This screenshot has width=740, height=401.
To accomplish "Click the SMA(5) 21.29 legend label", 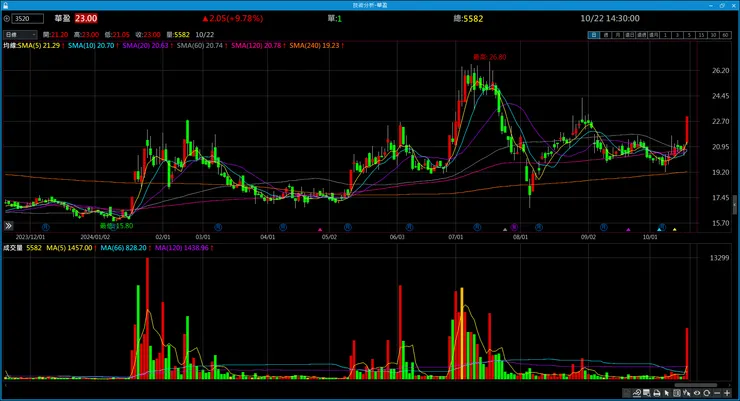I will (39, 45).
